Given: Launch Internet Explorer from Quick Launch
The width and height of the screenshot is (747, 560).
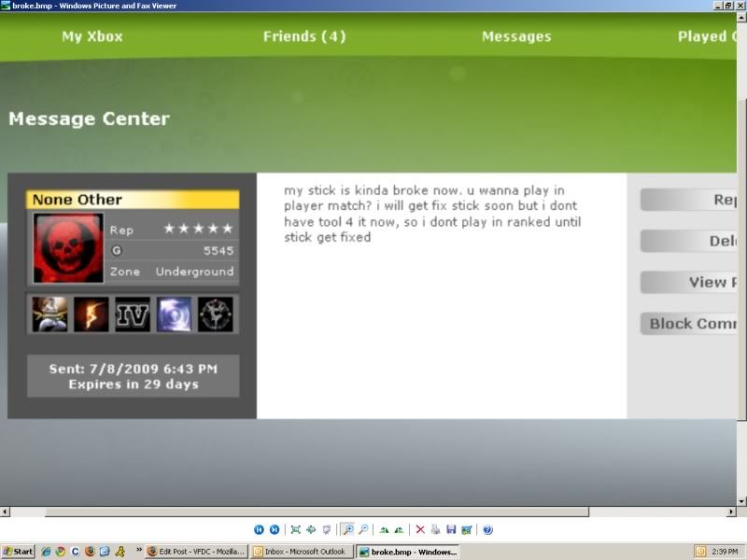Looking at the screenshot, I should (x=46, y=552).
